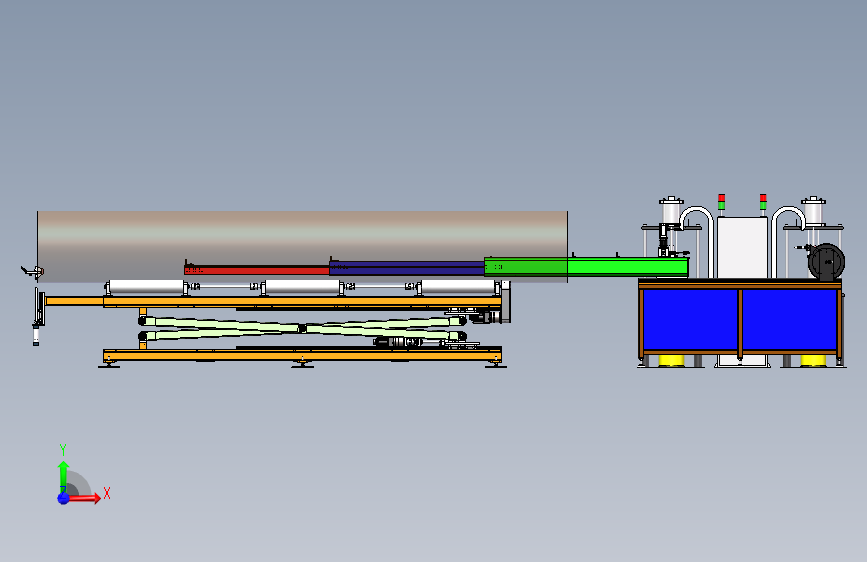
Task: Select the rightmost white support roller
Action: [458, 288]
